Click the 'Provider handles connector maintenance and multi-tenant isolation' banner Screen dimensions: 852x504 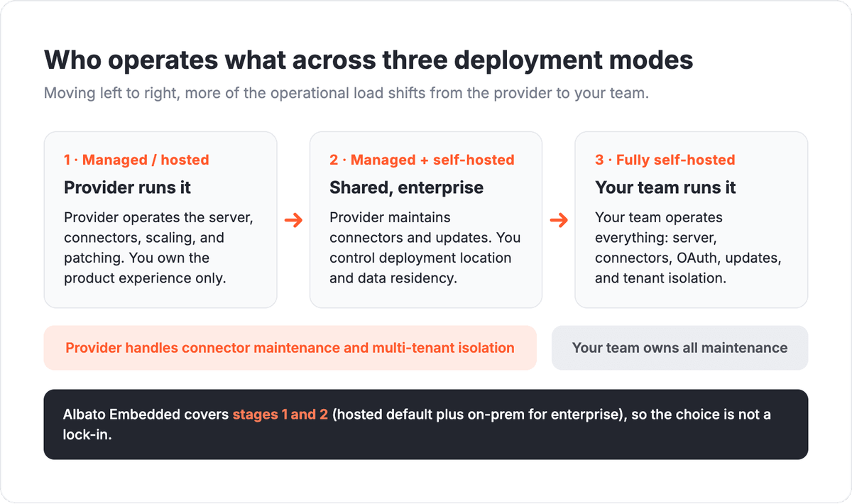coord(290,348)
